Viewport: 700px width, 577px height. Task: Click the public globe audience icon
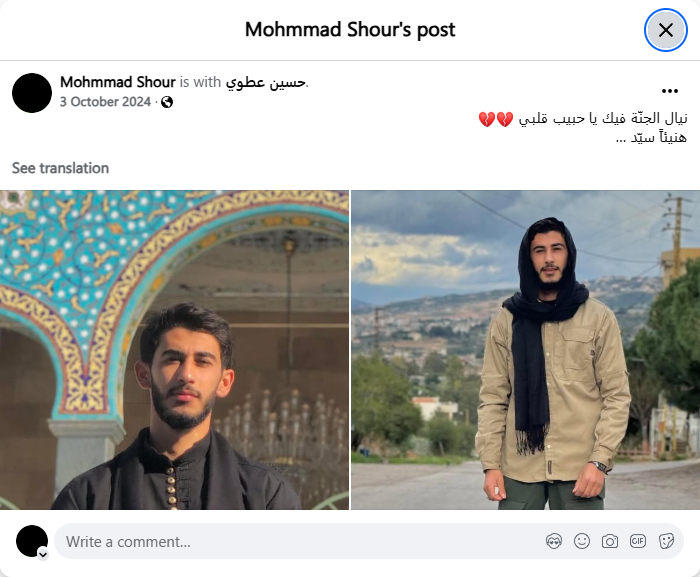coord(167,102)
